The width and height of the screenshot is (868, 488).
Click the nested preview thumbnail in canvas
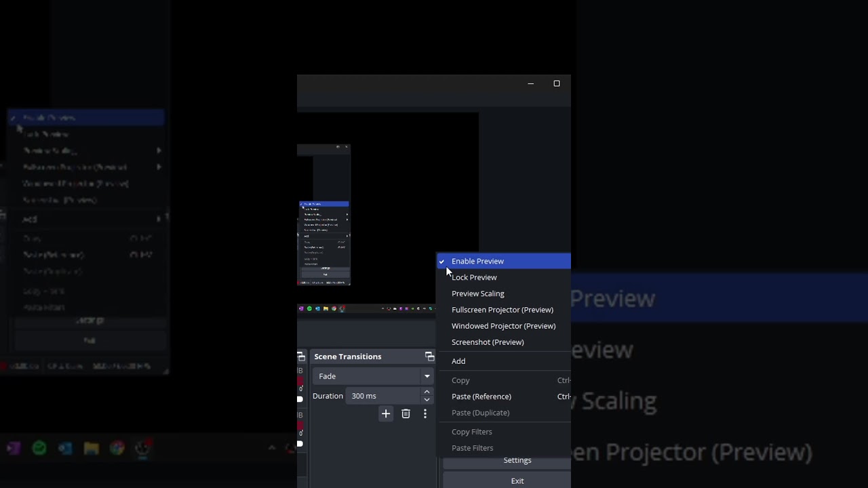(x=323, y=215)
